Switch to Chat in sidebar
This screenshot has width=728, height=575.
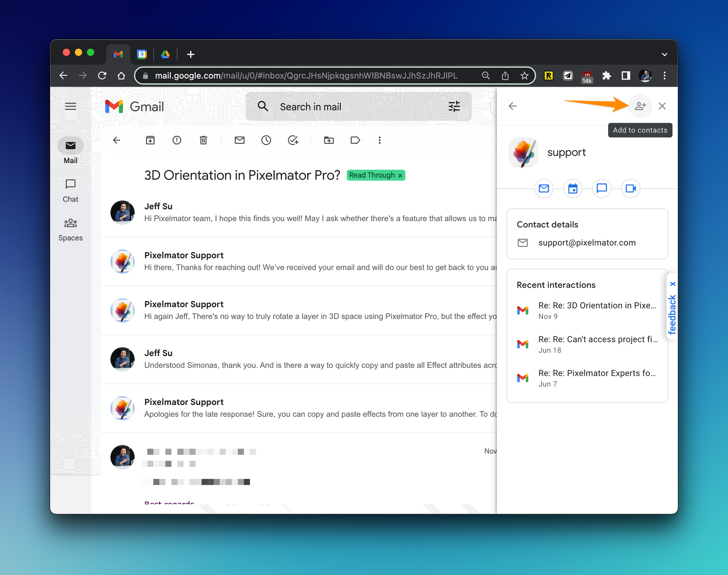pos(71,191)
